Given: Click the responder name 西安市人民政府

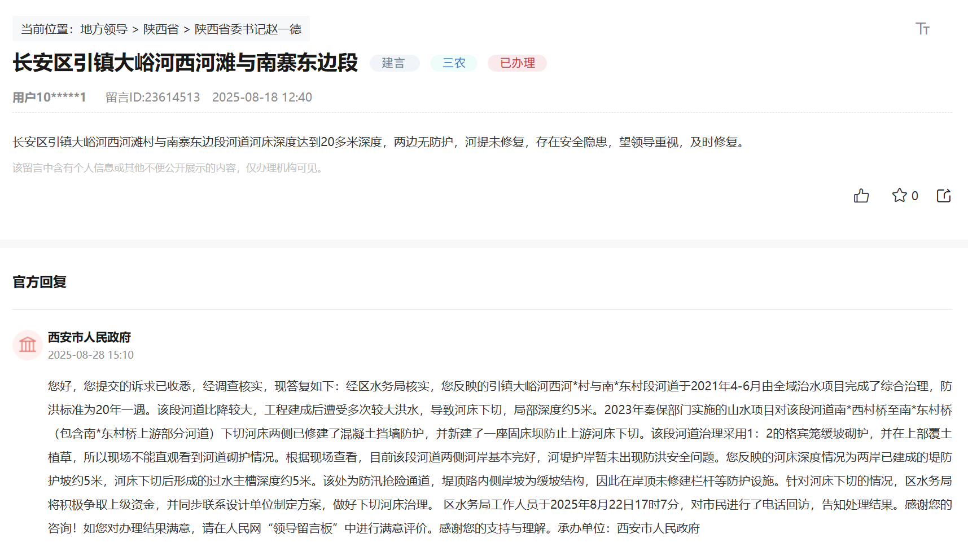Looking at the screenshot, I should (89, 337).
